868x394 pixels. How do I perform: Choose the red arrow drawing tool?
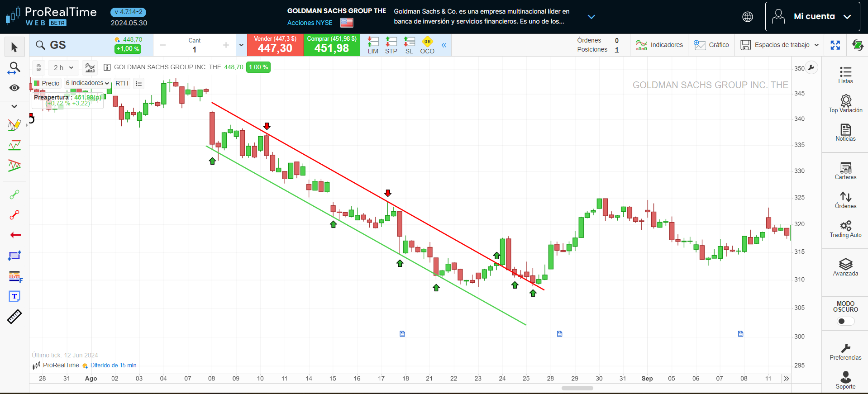15,235
